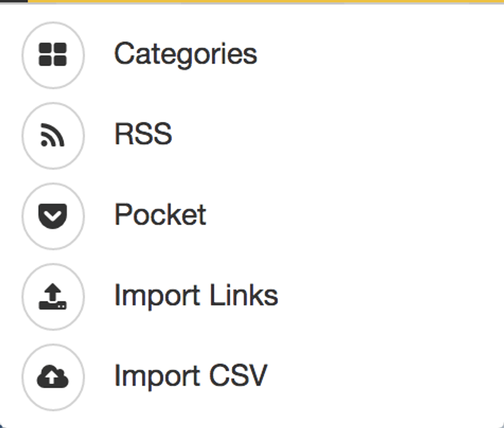The image size is (504, 428).
Task: Open the Categories menu entry text
Action: 186,55
